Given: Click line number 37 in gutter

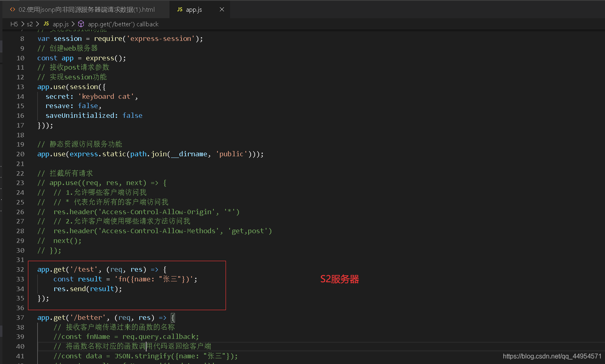Looking at the screenshot, I should click(20, 317).
